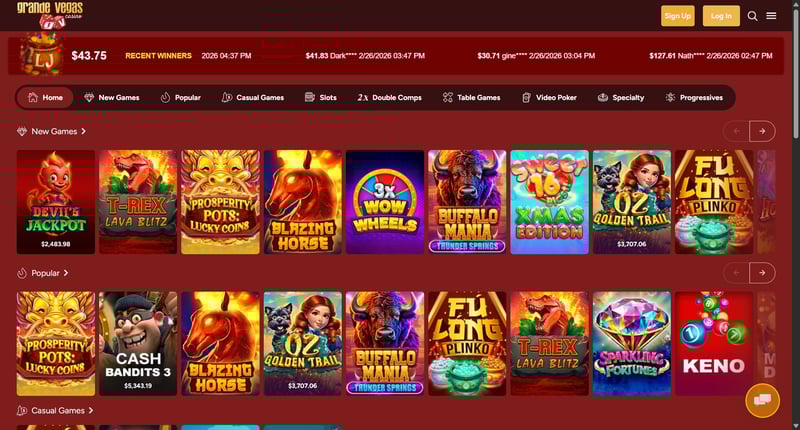This screenshot has height=430, width=800.
Task: Expand the Casual Games section chevron
Action: tap(91, 410)
